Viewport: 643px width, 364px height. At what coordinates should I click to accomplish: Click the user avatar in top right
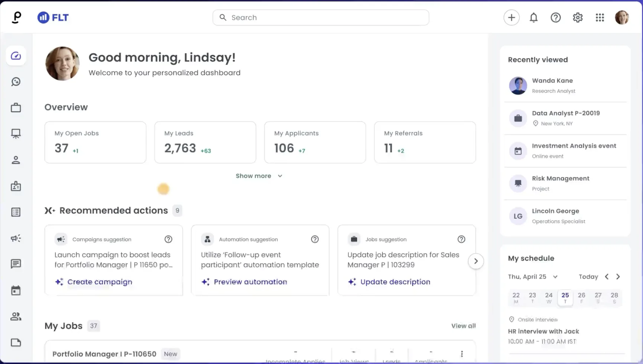click(622, 17)
